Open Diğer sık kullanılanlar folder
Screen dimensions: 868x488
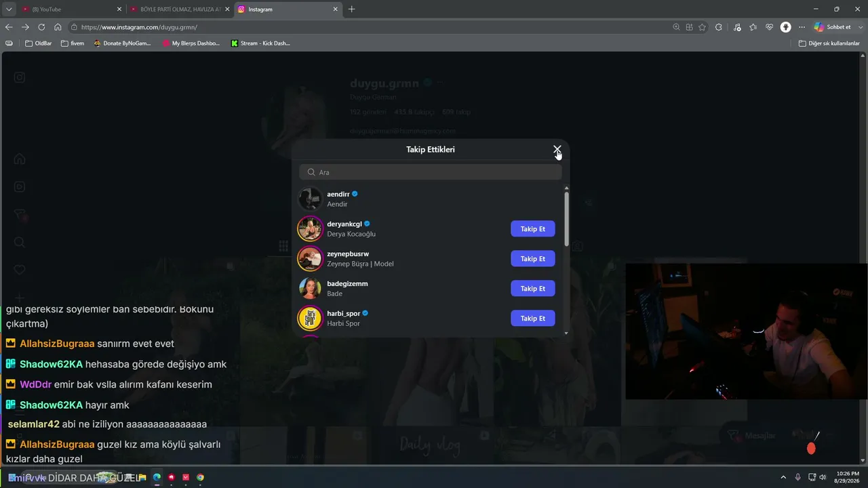coord(829,43)
